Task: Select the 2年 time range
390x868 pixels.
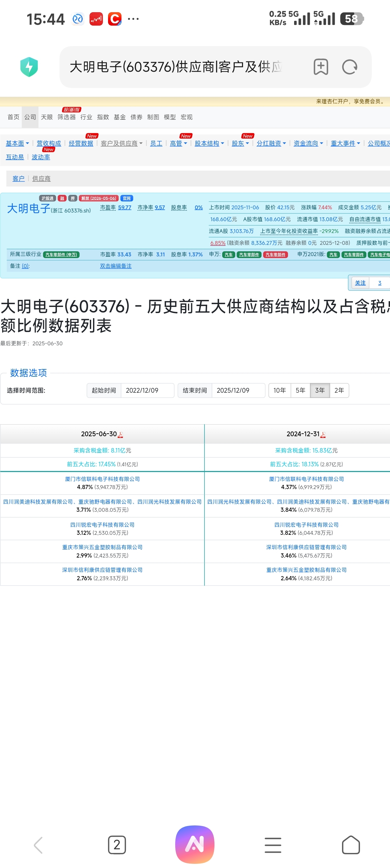Action: point(339,390)
